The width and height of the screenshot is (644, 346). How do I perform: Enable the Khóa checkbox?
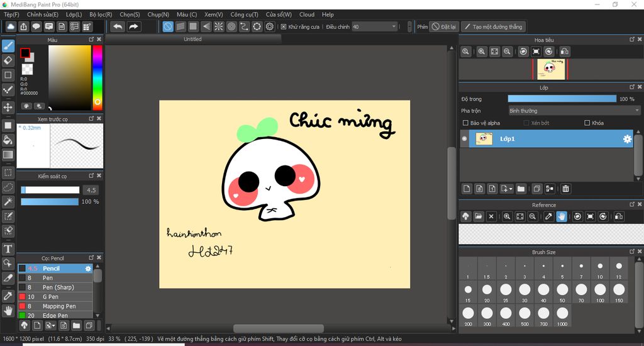click(x=587, y=123)
